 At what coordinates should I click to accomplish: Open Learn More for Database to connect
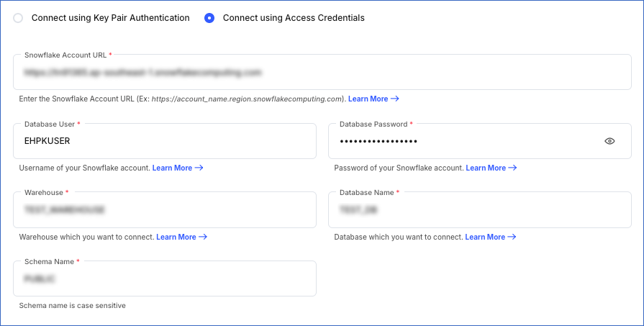point(491,237)
